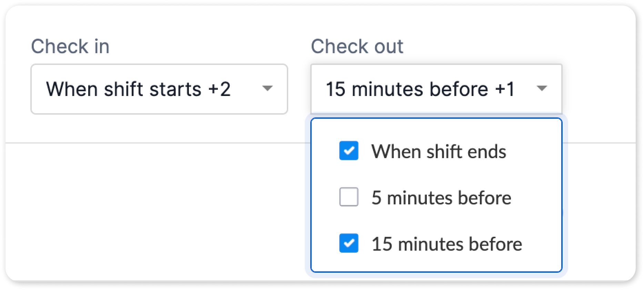Pick the "15 minutes before" list entry text
This screenshot has height=290, width=644.
pyautogui.click(x=446, y=244)
